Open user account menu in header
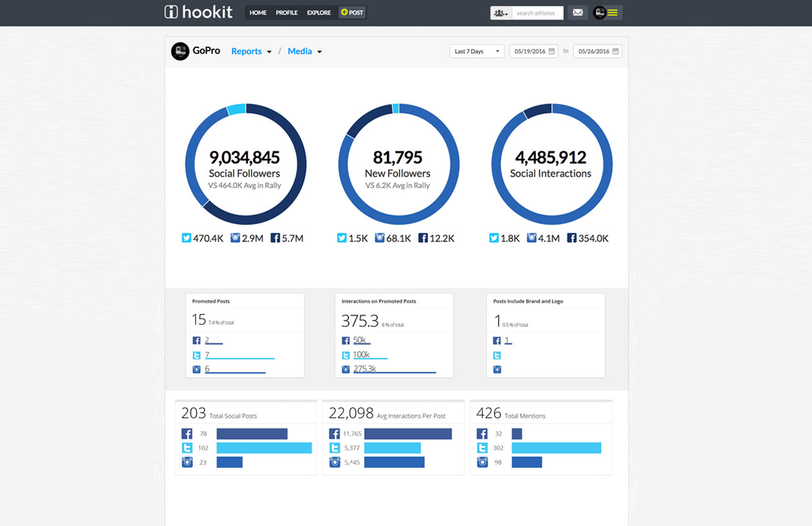This screenshot has width=812, height=526. tap(607, 12)
